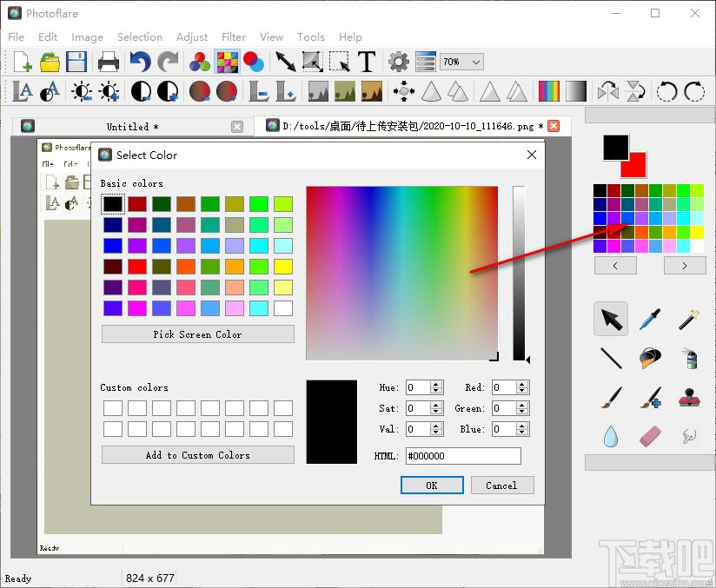716x588 pixels.
Task: Rotate image clockwise icon
Action: click(x=694, y=91)
